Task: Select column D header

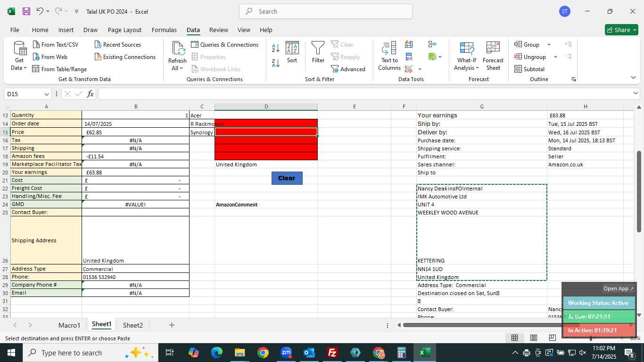Action: (266, 107)
